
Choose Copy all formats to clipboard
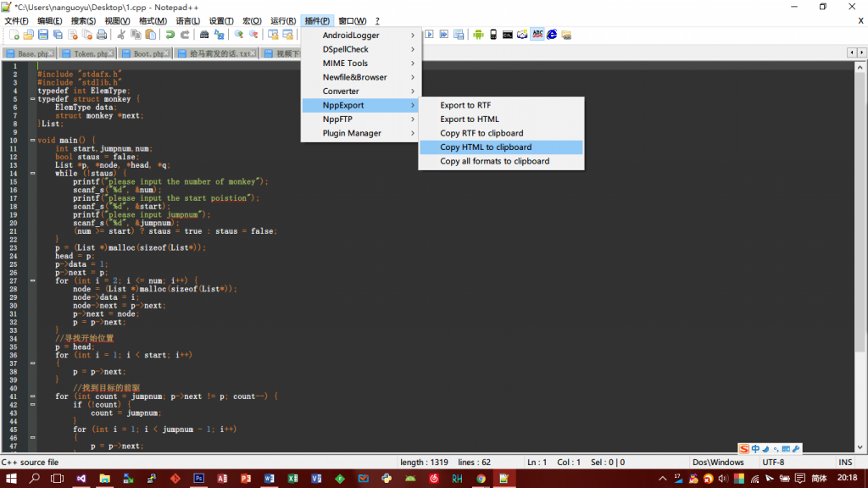click(501, 161)
